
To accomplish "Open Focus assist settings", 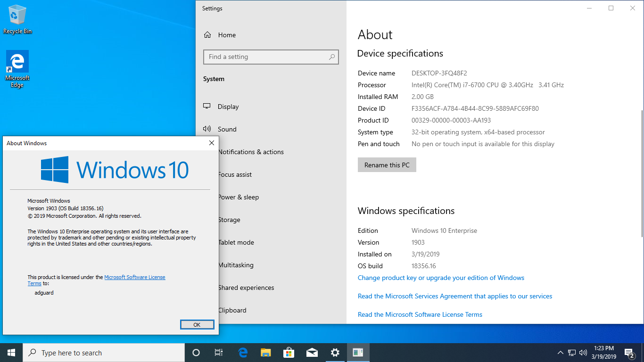I will click(235, 174).
